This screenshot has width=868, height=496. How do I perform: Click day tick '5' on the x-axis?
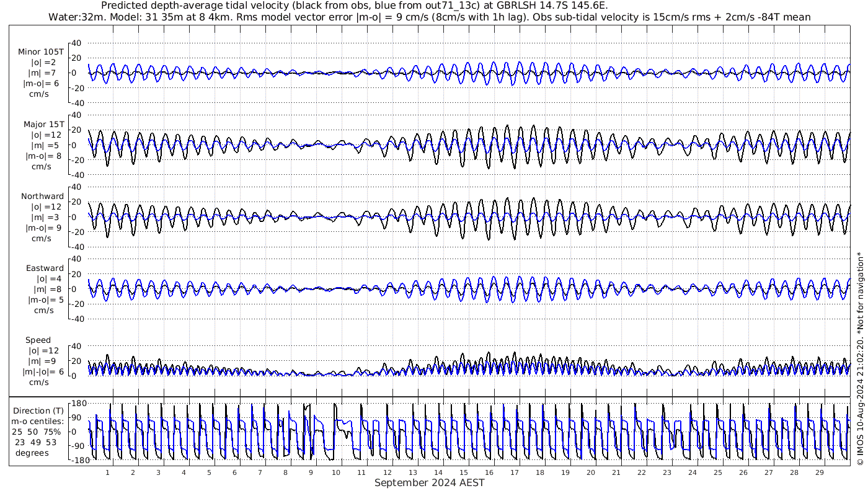click(x=209, y=472)
